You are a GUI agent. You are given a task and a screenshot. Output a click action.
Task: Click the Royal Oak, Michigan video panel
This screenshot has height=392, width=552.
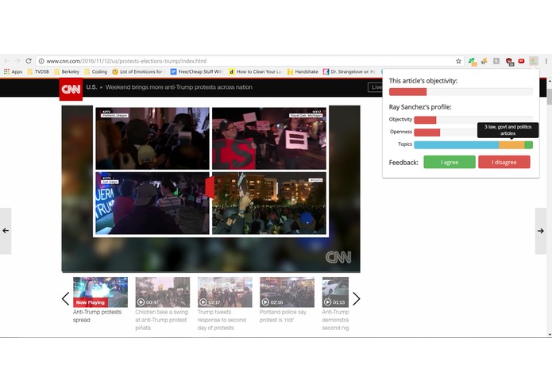[x=269, y=139]
